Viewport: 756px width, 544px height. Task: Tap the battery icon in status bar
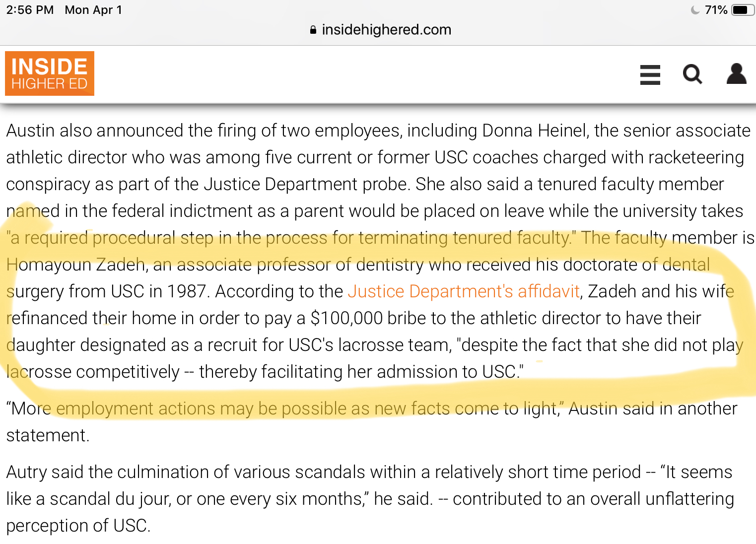point(743,10)
